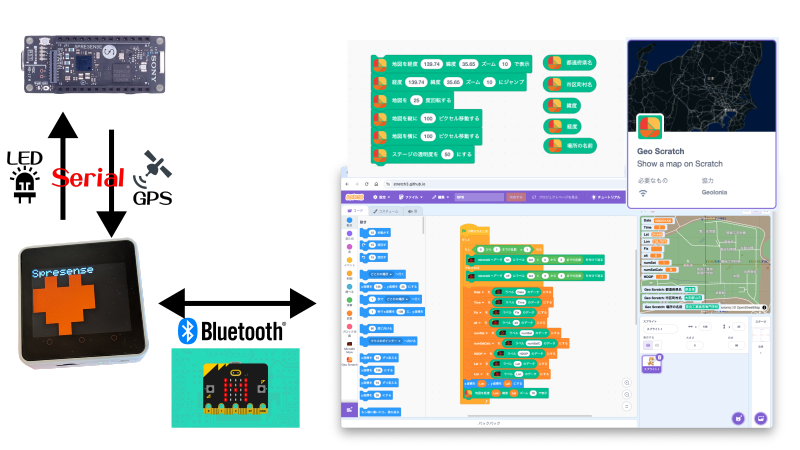Click the Geo Scratch card title
Viewport: 800px width, 450px height.
pyautogui.click(x=660, y=151)
